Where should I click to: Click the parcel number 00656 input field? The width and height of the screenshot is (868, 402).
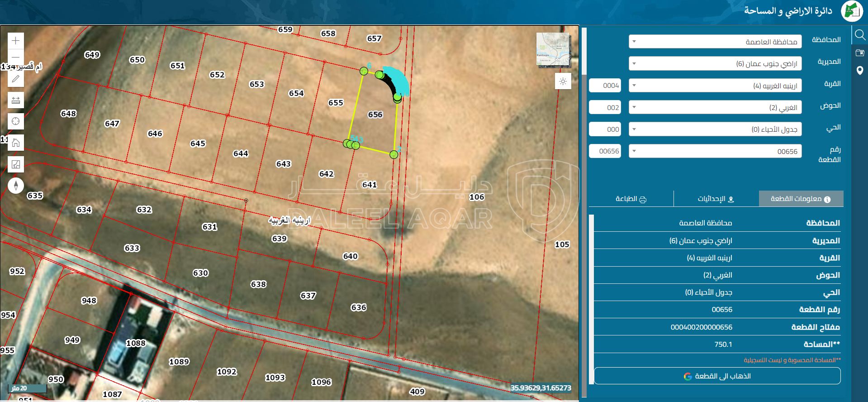tap(605, 151)
